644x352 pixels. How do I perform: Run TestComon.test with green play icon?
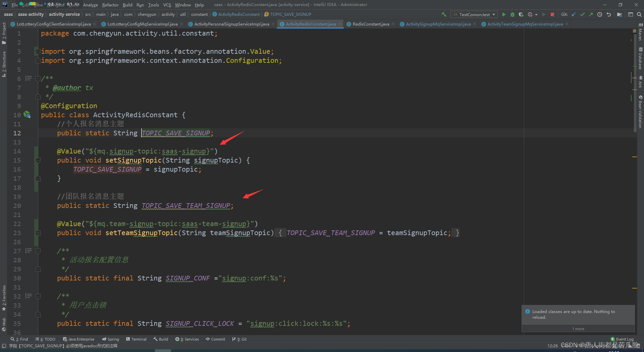pos(504,14)
